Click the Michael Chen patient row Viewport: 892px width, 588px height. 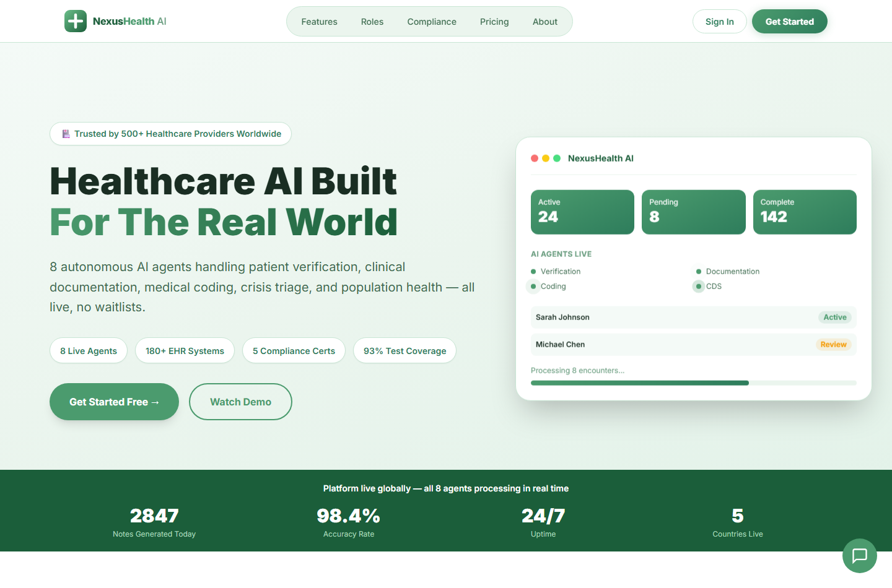click(694, 345)
